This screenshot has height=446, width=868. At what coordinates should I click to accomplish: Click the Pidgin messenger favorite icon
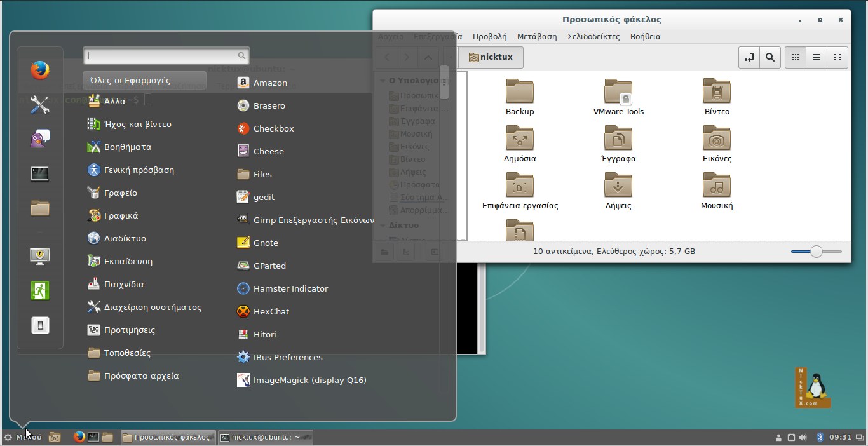[40, 139]
